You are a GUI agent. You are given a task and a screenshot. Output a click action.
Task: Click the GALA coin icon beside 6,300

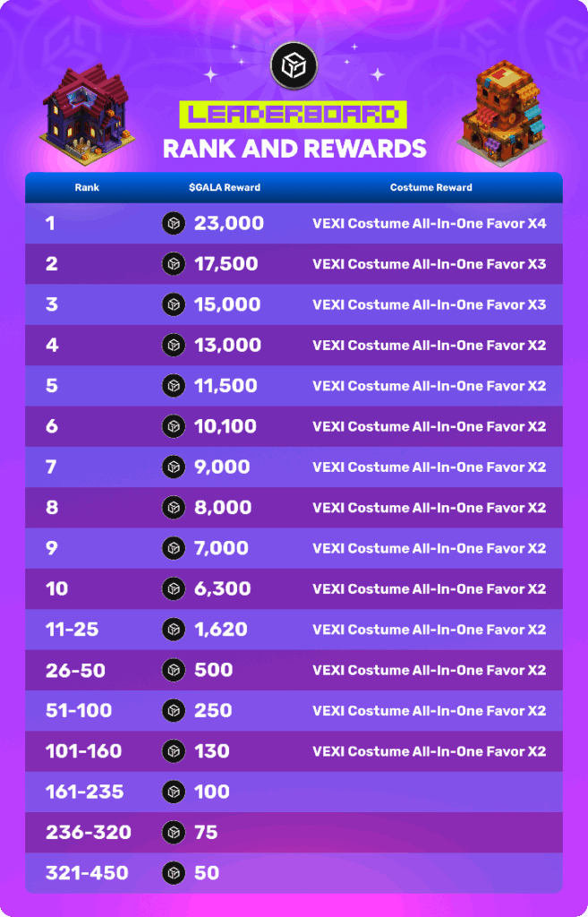pos(174,588)
